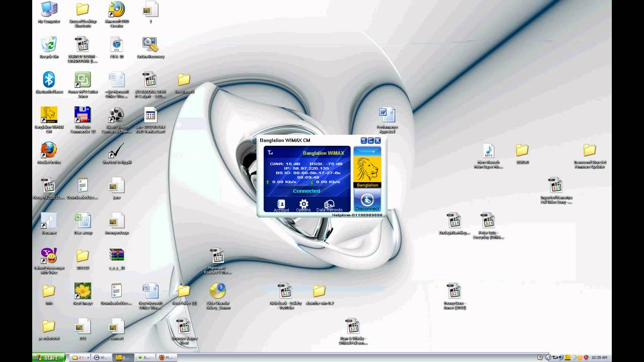The height and width of the screenshot is (362, 644).
Task: Select the Yahoo! Messenger with Voice shortcut
Action: click(49, 261)
